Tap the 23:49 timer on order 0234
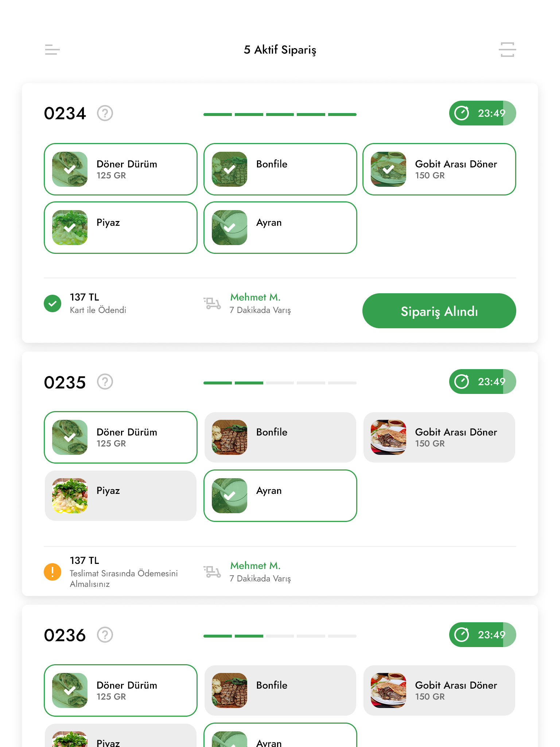Screen dimensions: 560x747 482,113
